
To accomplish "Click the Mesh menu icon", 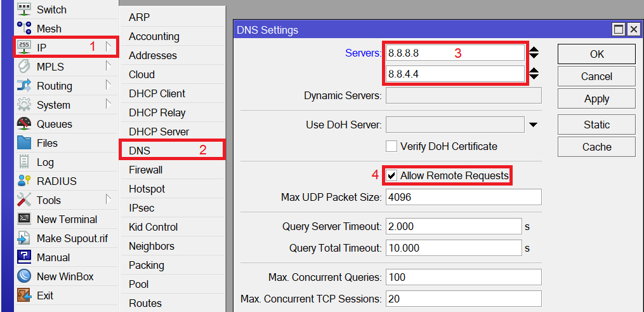I will point(24,29).
